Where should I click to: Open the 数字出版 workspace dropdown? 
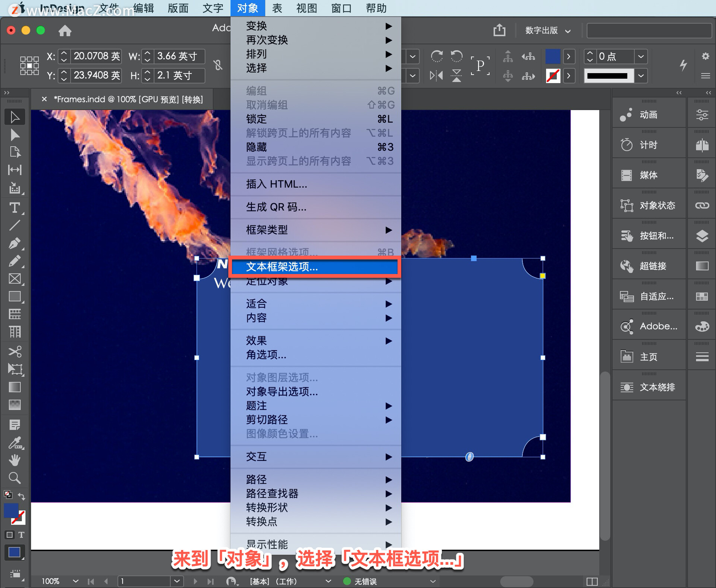click(548, 30)
